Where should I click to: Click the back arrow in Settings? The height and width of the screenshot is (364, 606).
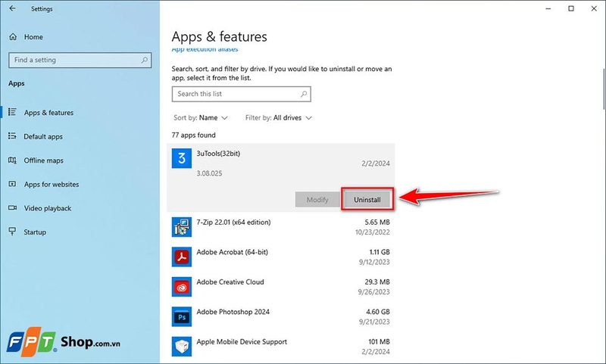(x=12, y=8)
